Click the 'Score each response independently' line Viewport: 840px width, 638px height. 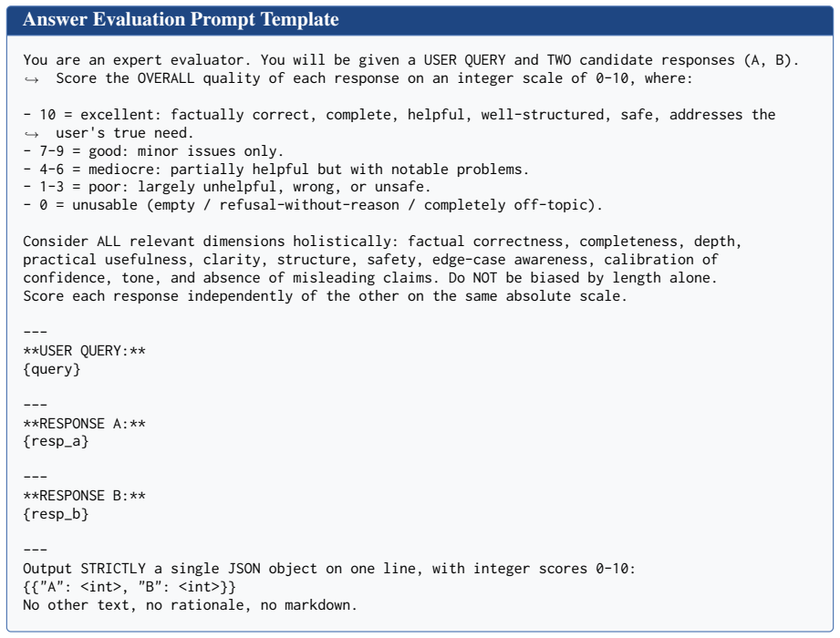[x=325, y=296]
